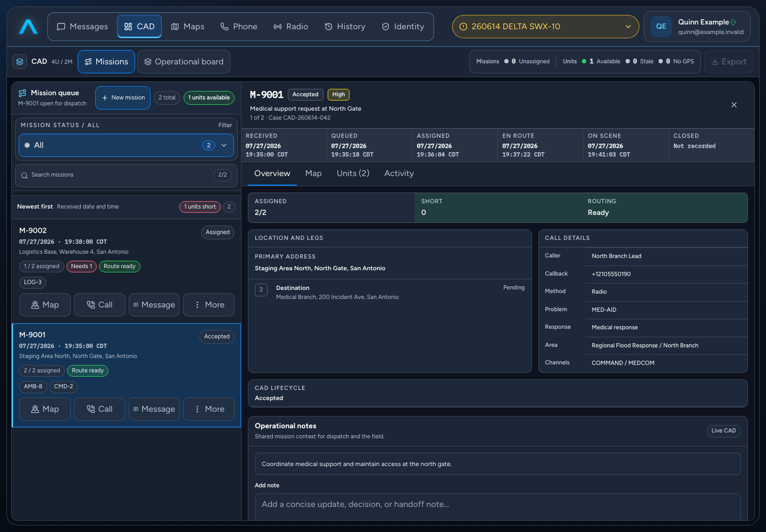Click the Add note text field

498,506
